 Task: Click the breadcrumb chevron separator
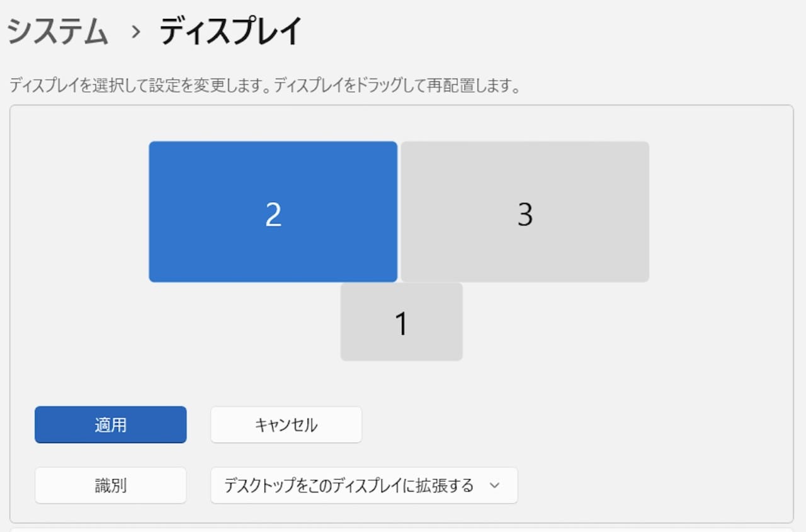coord(135,33)
